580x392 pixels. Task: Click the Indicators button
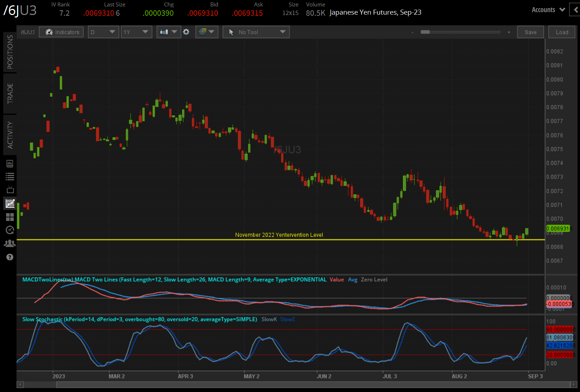point(61,32)
